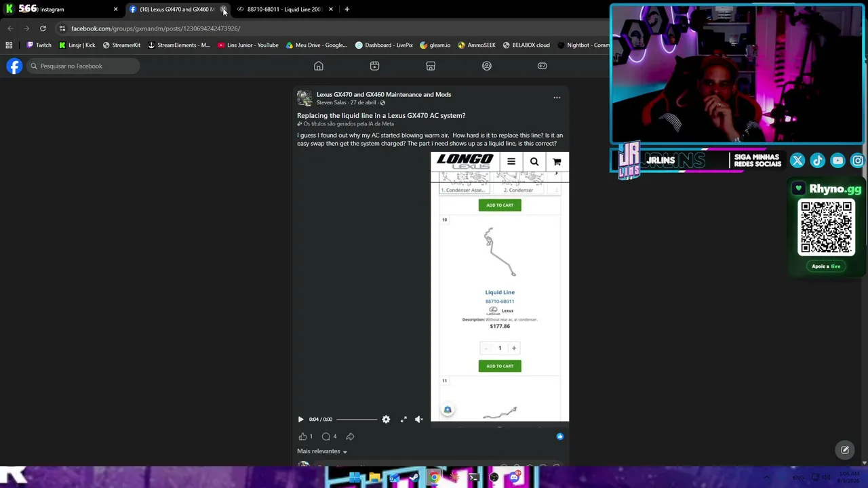The image size is (868, 488).
Task: Open the post options three-dot menu
Action: pos(557,98)
